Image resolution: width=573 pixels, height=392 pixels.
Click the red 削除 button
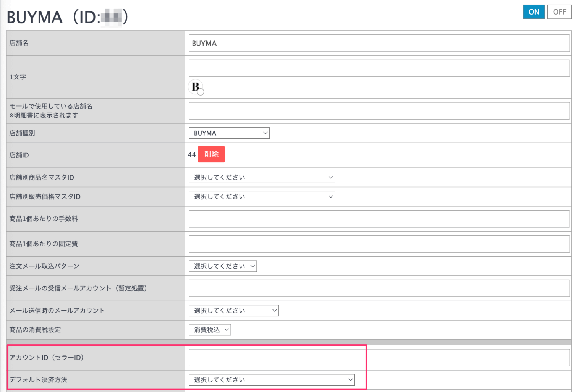point(211,154)
